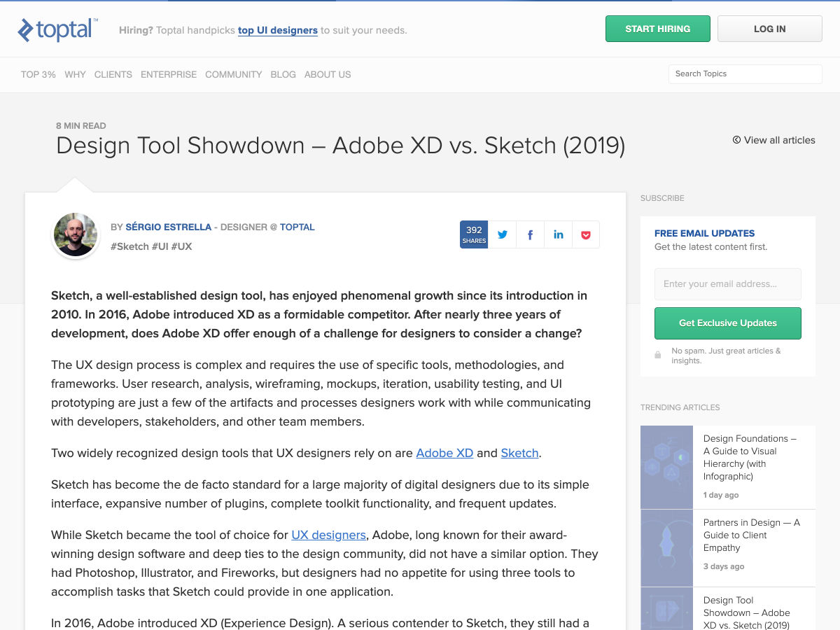Viewport: 840px width, 630px height.
Task: Click the TOPTAL link in byline
Action: click(297, 227)
